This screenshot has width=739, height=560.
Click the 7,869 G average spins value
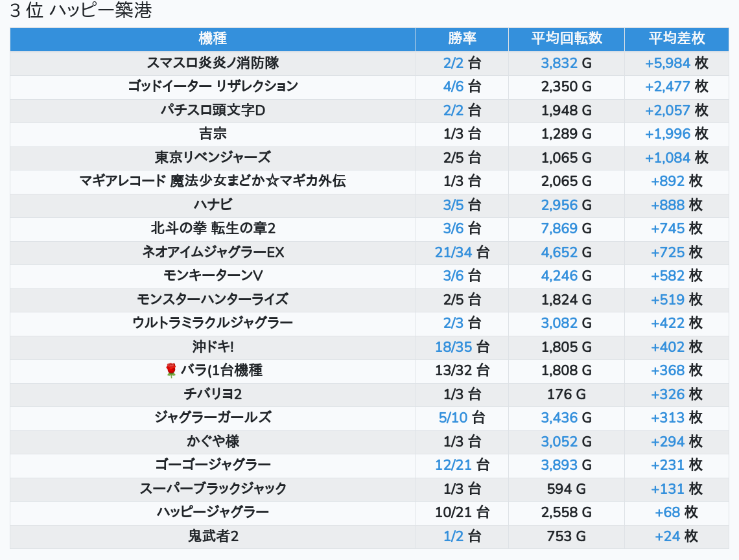559,228
